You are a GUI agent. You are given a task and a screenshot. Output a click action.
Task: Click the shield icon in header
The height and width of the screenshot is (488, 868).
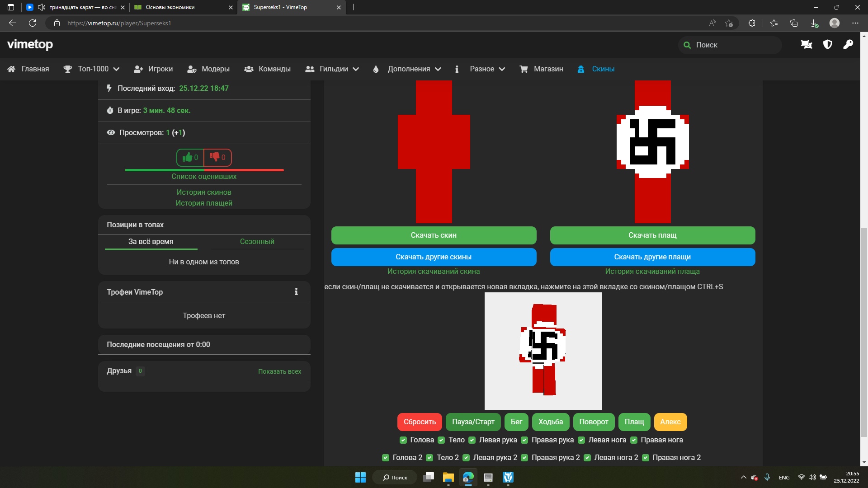(827, 44)
